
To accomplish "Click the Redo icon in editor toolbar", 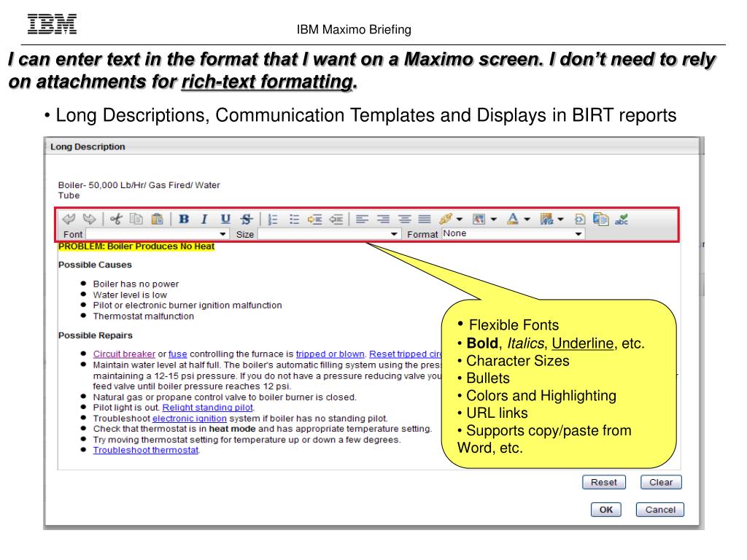I will point(89,219).
